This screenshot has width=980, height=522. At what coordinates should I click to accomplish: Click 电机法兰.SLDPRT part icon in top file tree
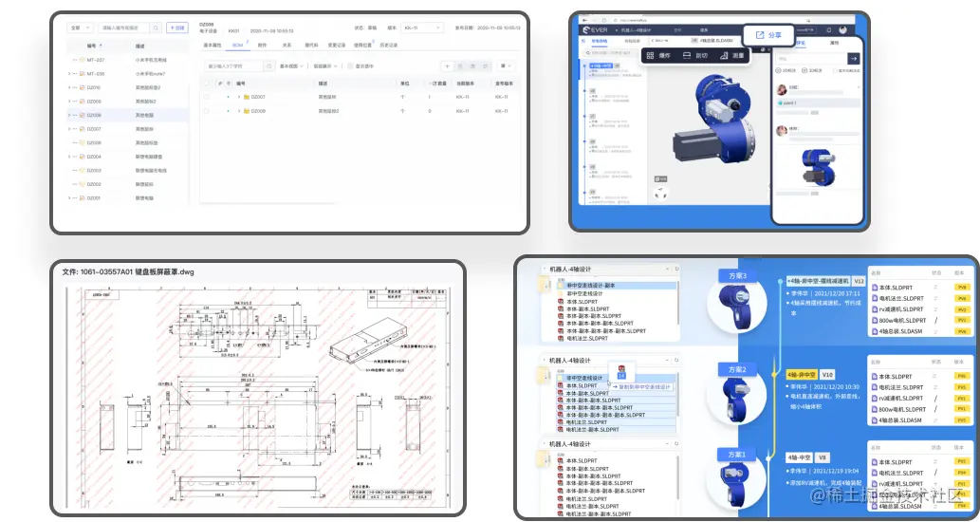click(561, 338)
